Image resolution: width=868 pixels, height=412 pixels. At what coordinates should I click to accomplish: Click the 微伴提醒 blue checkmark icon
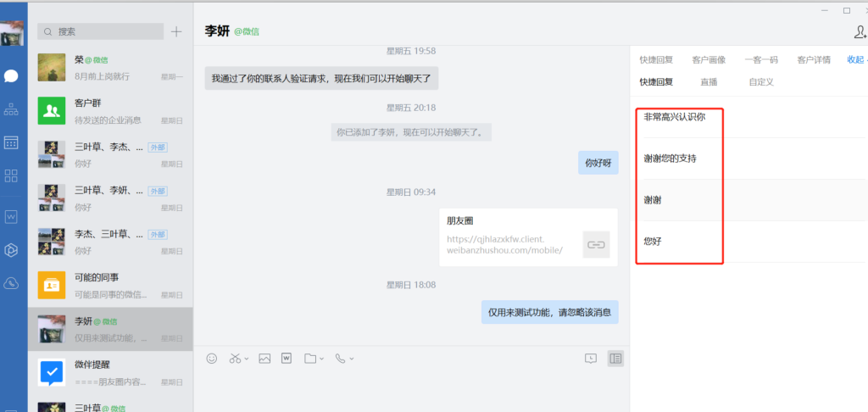[x=52, y=372]
